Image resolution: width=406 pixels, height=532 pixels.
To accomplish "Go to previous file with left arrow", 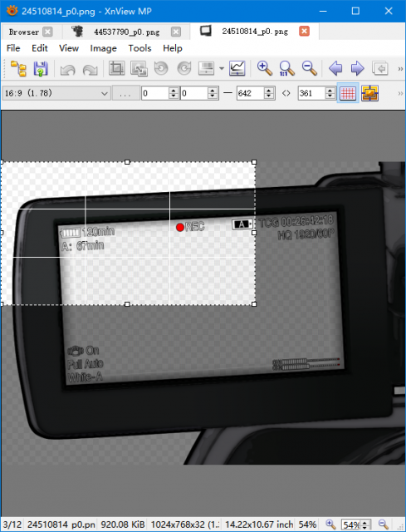I will (x=335, y=68).
